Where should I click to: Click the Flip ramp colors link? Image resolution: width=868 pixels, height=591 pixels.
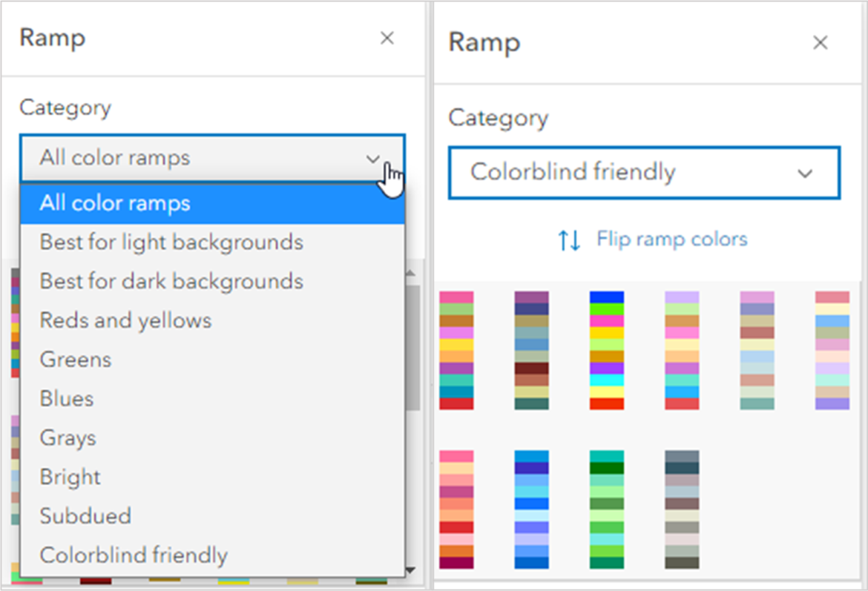[671, 240]
